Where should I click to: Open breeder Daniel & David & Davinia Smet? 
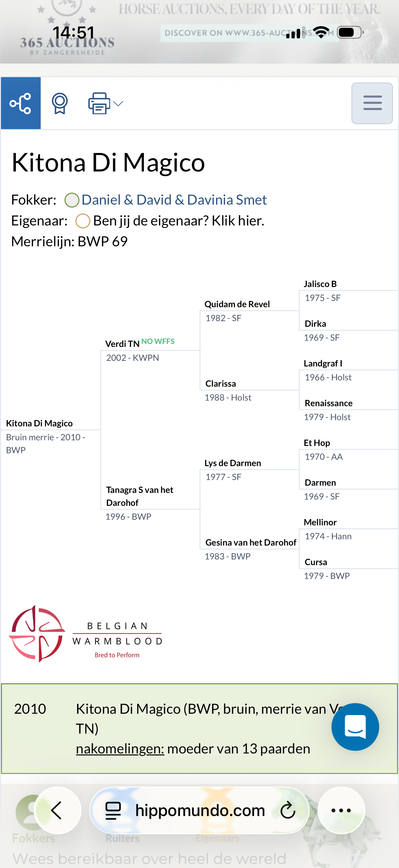click(174, 200)
